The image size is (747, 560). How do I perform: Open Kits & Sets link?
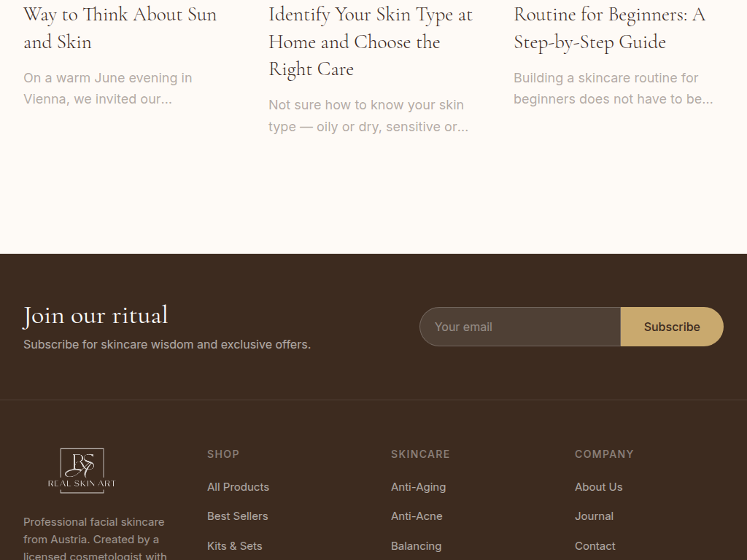click(234, 546)
